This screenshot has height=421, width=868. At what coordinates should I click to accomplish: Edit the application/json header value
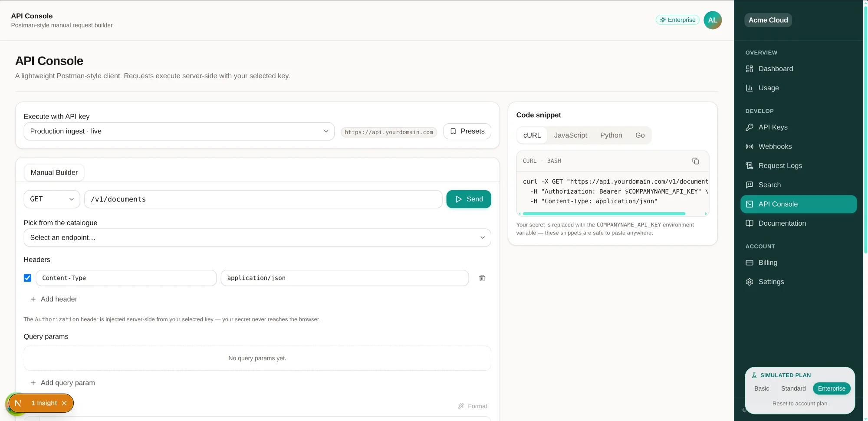pos(345,278)
